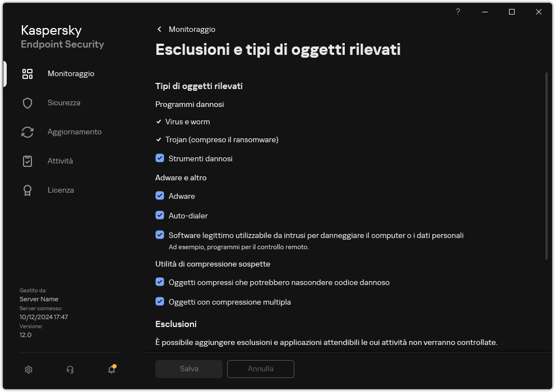Go back using the Monitoraggio back arrow
The width and height of the screenshot is (555, 392).
click(159, 29)
